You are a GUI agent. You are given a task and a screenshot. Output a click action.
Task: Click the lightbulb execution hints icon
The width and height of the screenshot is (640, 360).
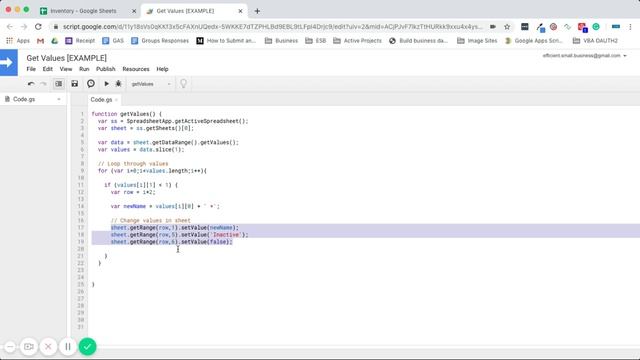tap(183, 84)
